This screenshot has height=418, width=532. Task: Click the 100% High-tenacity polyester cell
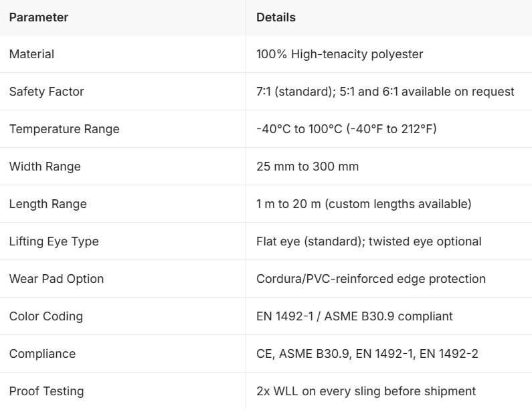pos(340,54)
